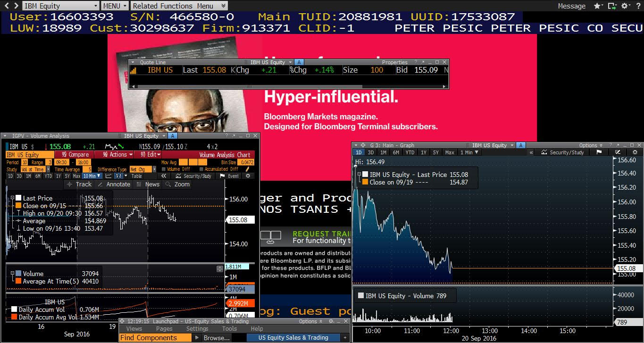This screenshot has width=644, height=343.
Task: Click the Find Components search field
Action: 156,337
